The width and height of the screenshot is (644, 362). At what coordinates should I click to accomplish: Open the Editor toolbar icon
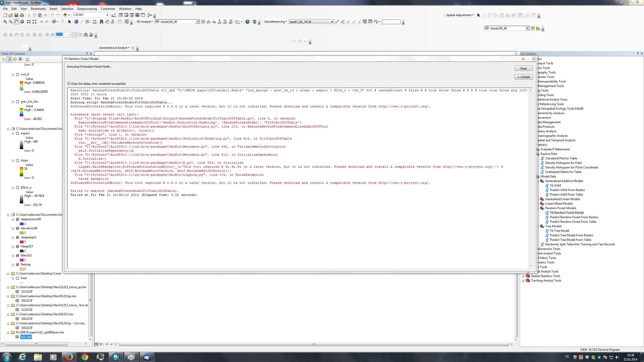point(114,15)
